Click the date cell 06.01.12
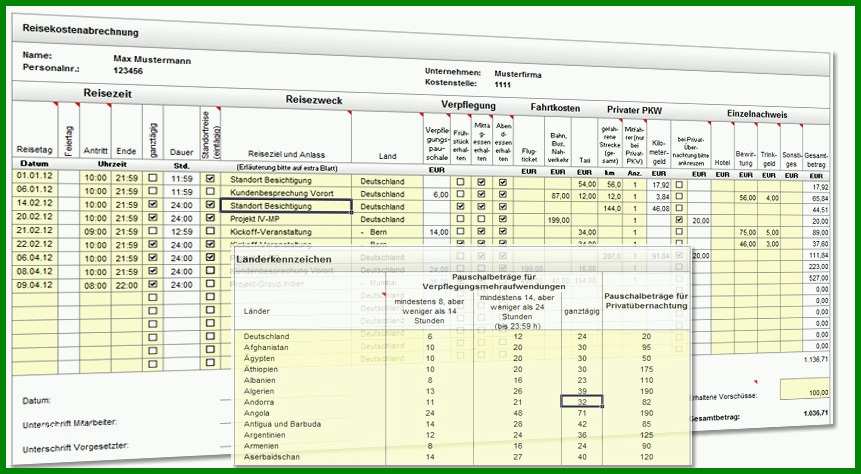Viewport: 861px width, 474px height. click(x=35, y=189)
